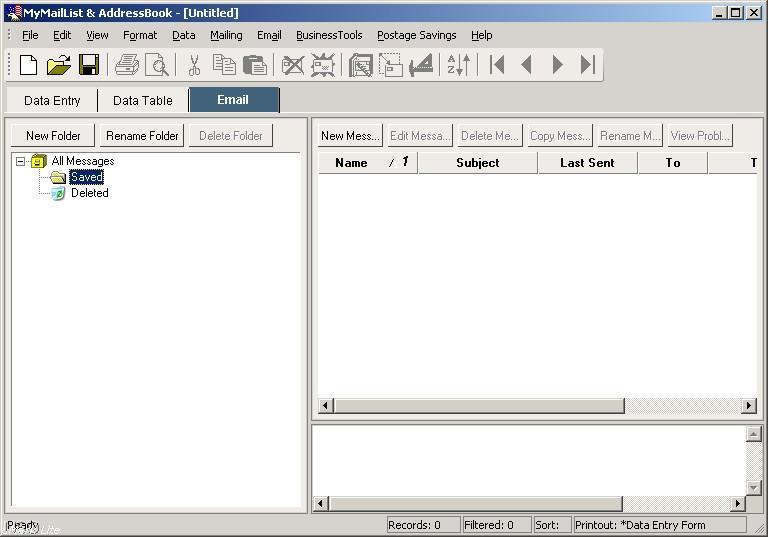768x537 pixels.
Task: Click the Paste clipboard icon
Action: [x=255, y=65]
